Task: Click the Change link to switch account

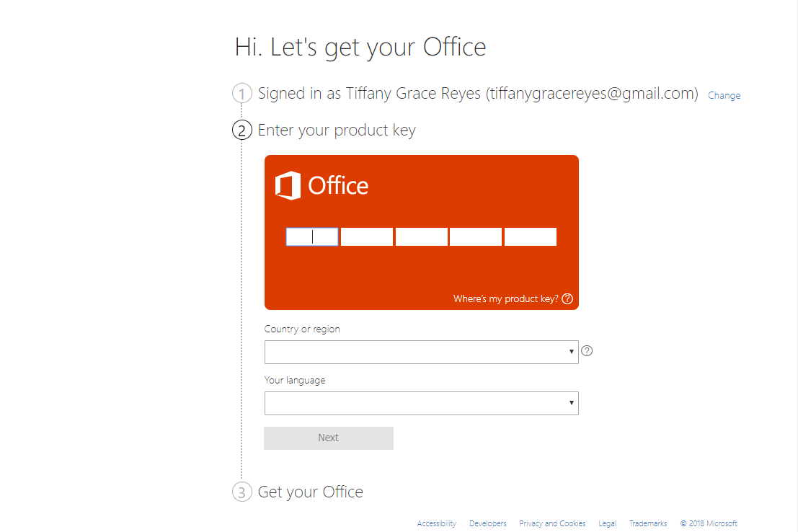Action: [x=724, y=95]
